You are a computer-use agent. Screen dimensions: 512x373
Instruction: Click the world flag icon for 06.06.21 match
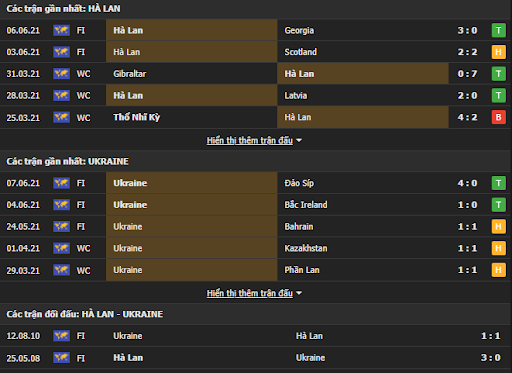click(x=61, y=30)
